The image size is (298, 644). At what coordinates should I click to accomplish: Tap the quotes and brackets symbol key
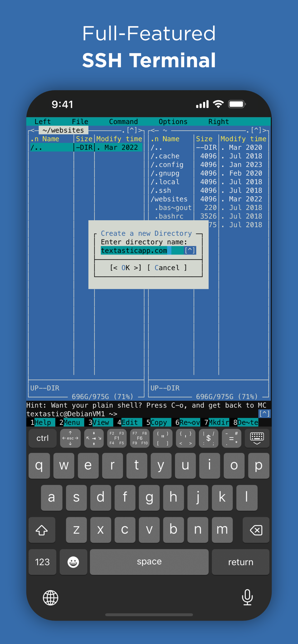pos(163,438)
